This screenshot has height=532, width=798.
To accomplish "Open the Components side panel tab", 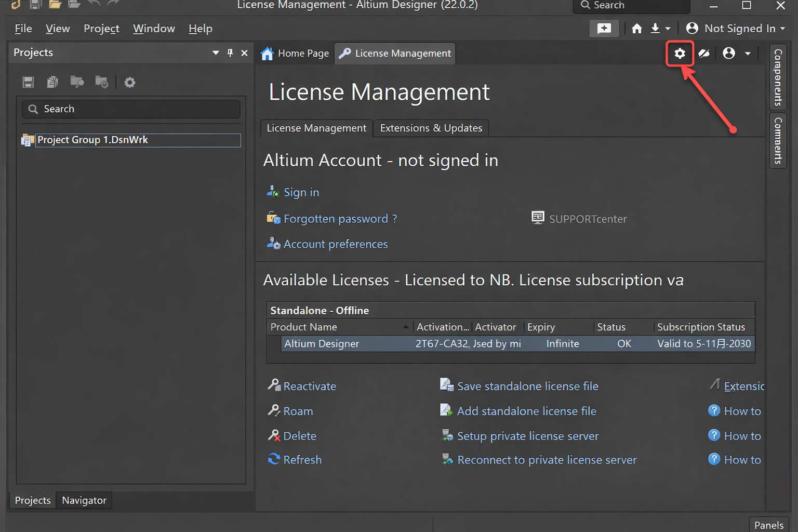I will (778, 77).
